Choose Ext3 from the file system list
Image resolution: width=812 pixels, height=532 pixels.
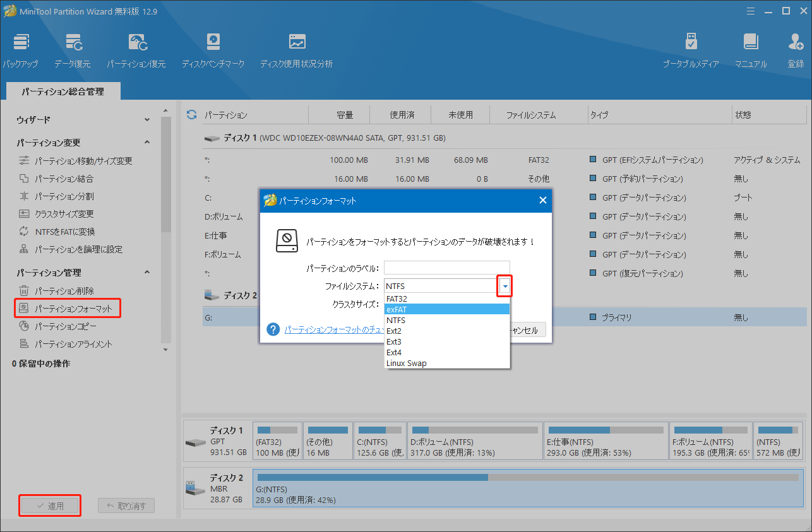click(x=447, y=341)
